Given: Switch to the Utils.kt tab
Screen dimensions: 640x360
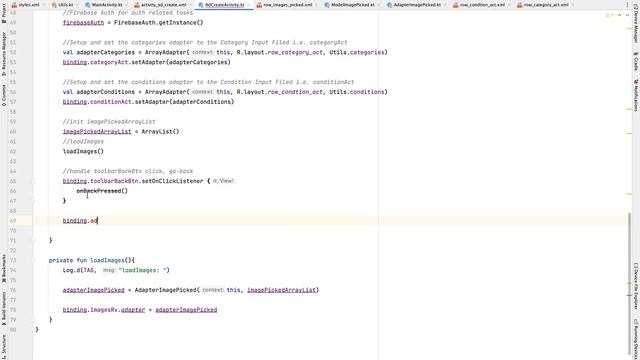Looking at the screenshot, I should coord(65,5).
